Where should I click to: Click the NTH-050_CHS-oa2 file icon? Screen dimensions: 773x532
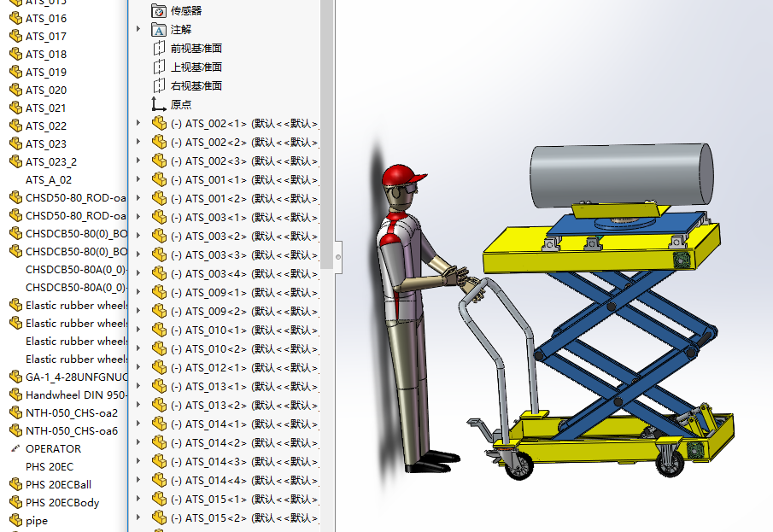tap(15, 412)
